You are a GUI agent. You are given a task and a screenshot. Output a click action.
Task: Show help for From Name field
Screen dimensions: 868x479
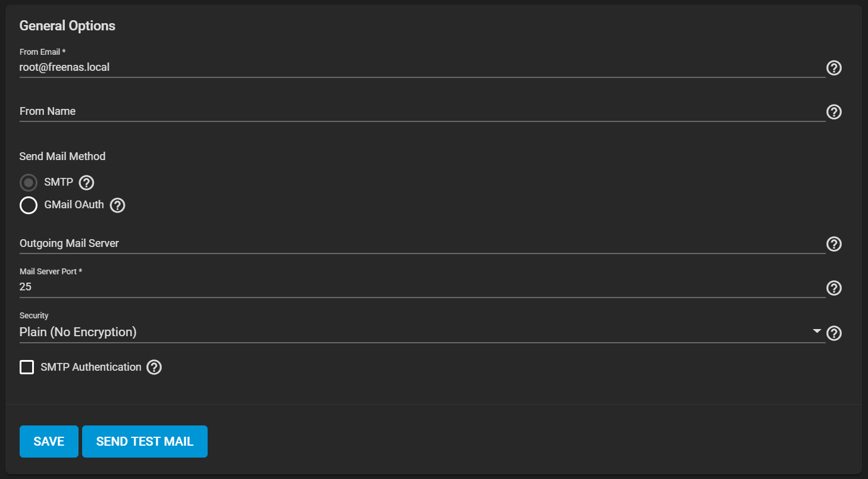(x=834, y=112)
